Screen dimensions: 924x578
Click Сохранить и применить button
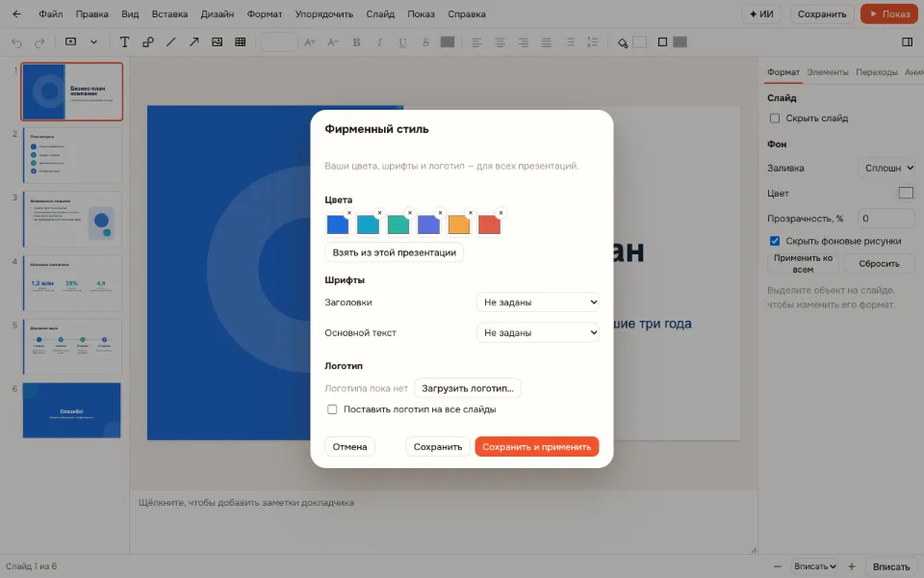(x=537, y=446)
